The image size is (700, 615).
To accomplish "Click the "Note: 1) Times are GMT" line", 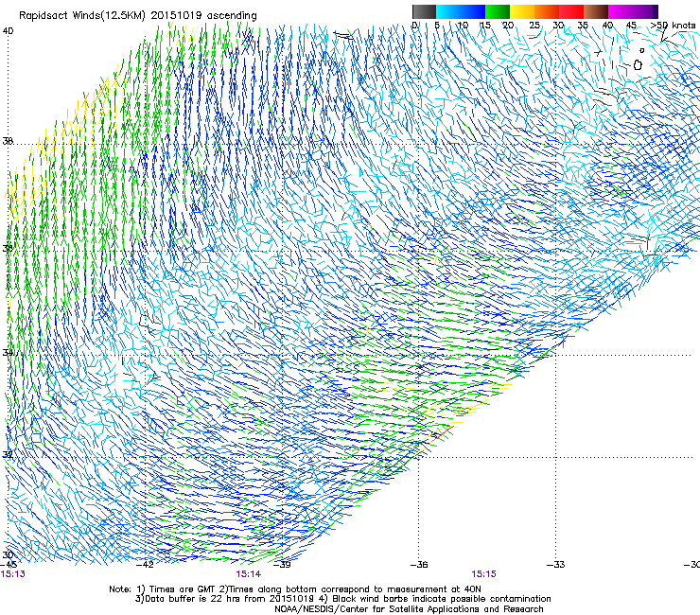I will 295,589.
